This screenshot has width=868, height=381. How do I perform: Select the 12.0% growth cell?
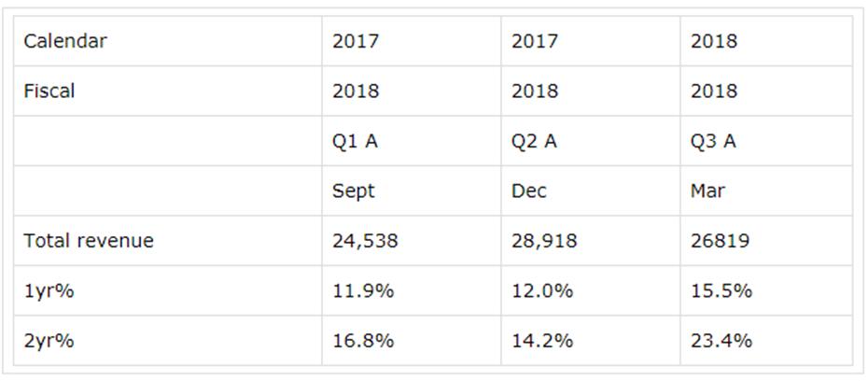coord(542,290)
